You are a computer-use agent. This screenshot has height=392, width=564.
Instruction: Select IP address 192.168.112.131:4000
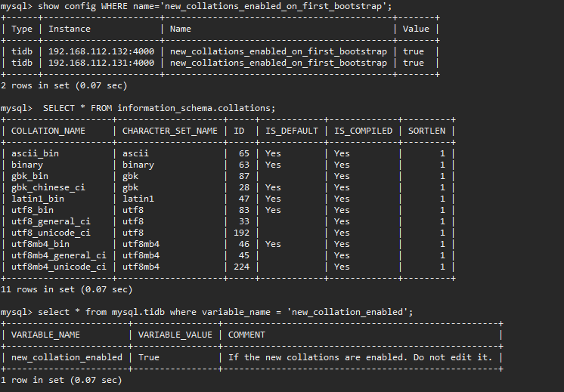tap(101, 63)
